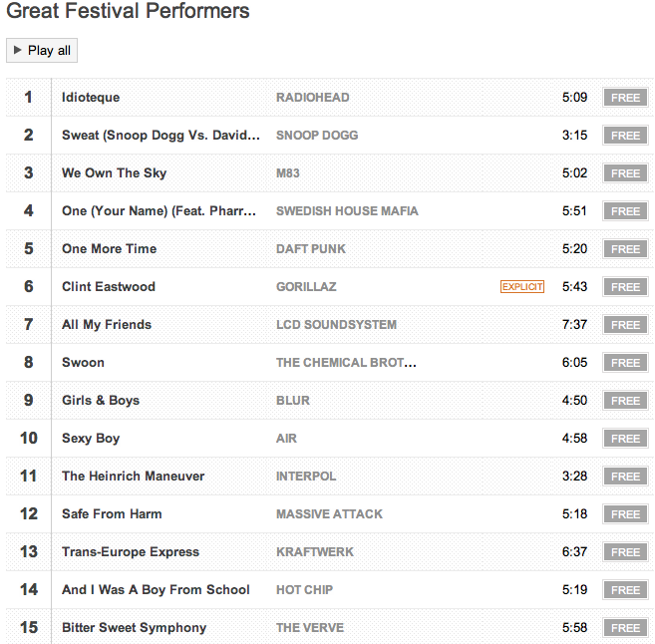Go to artist SNOOP DOGG
655x644 pixels.
317,136
